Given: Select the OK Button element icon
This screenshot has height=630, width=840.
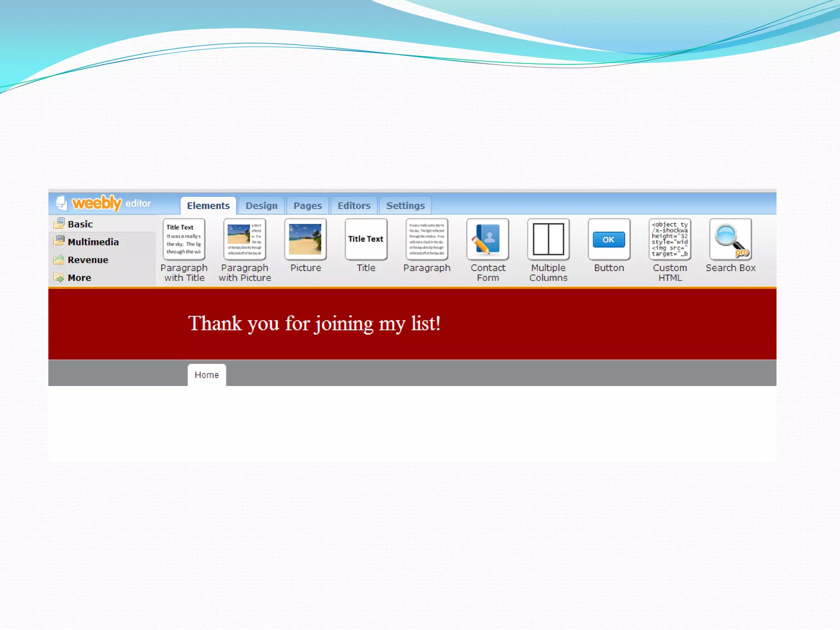Looking at the screenshot, I should 609,239.
